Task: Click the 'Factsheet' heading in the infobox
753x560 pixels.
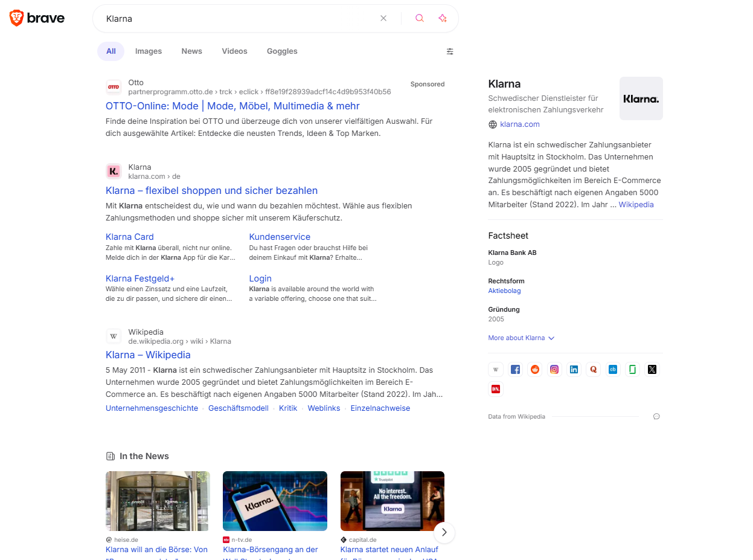Action: (508, 236)
